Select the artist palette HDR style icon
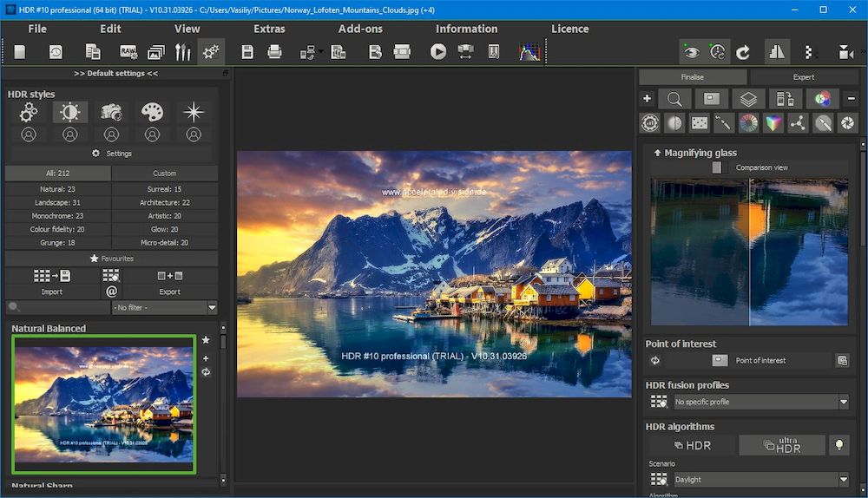This screenshot has width=868, height=498. click(x=152, y=112)
